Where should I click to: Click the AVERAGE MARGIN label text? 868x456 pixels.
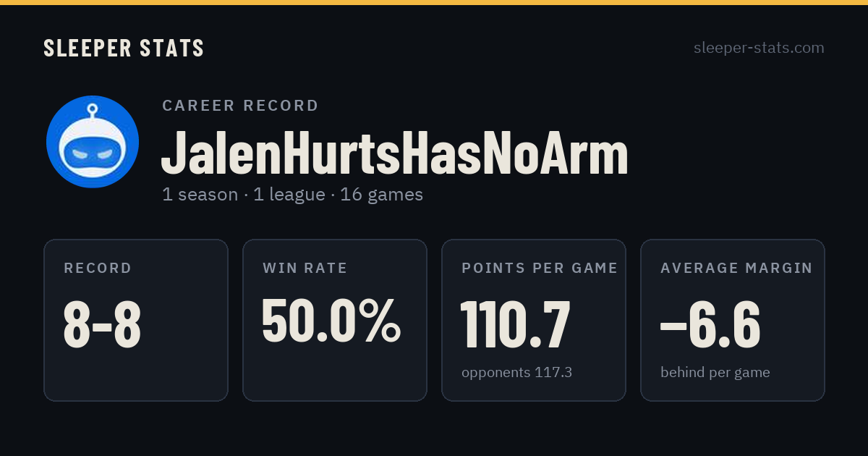coord(736,269)
